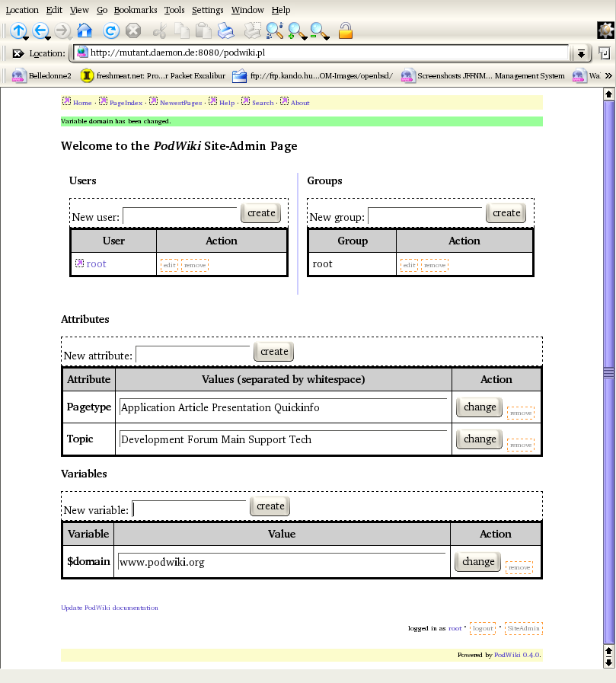
Task: Print the page using the printer icon
Action: pyautogui.click(x=225, y=30)
